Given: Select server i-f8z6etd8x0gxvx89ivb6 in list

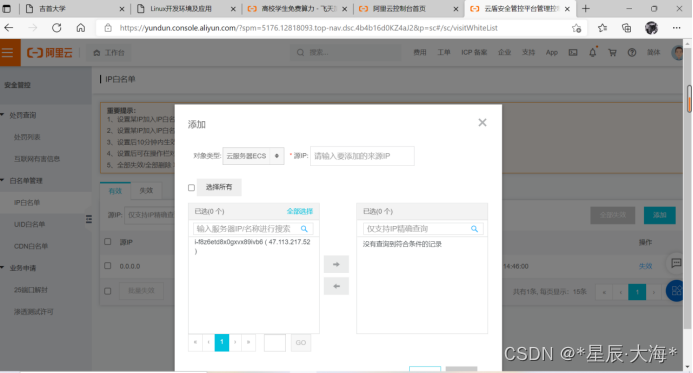Looking at the screenshot, I should pyautogui.click(x=253, y=247).
